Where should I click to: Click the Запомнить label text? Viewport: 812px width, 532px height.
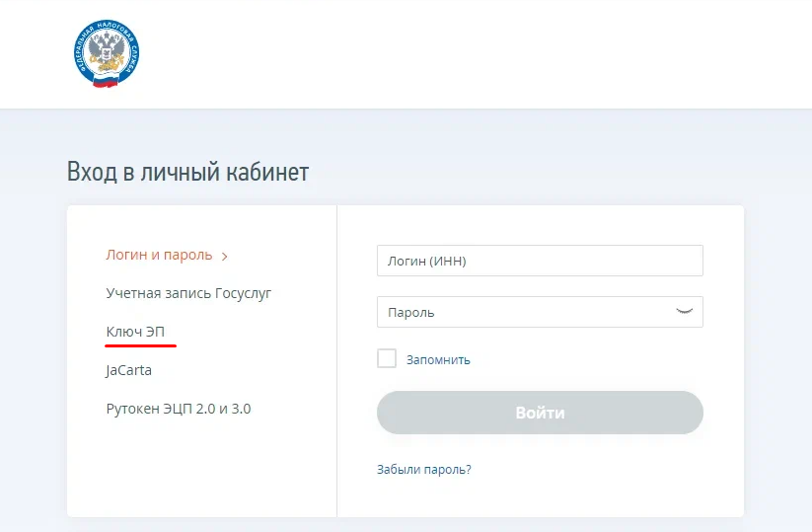click(438, 359)
